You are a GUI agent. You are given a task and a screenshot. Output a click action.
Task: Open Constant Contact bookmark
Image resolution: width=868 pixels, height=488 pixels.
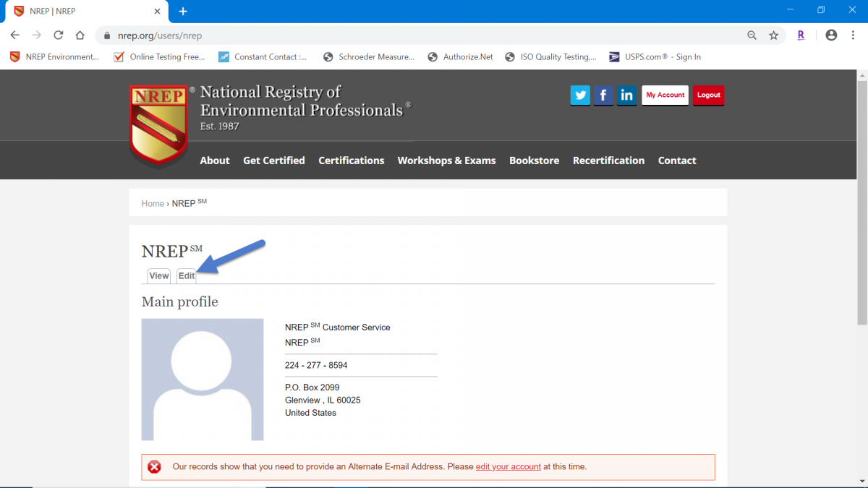(263, 56)
